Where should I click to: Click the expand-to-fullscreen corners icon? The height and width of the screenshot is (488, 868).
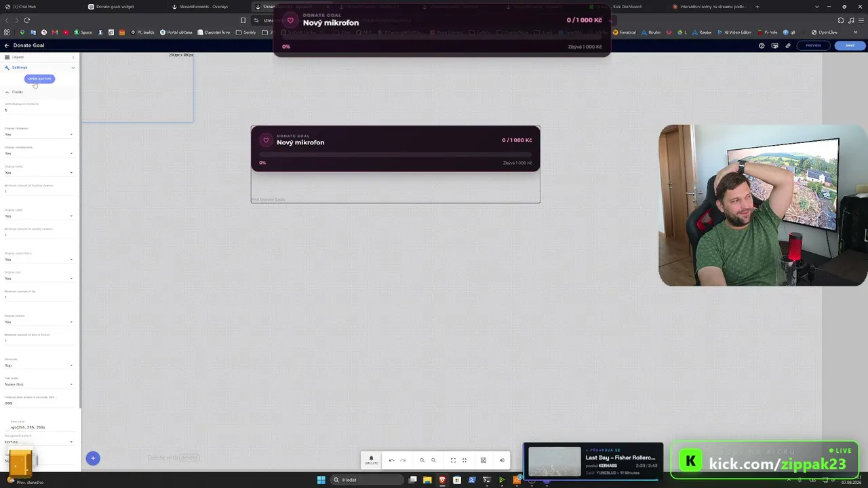[453, 460]
